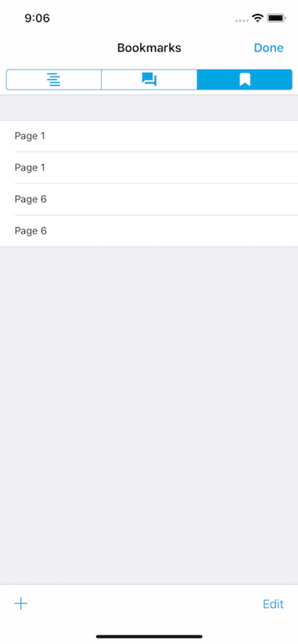Switch to the document outline tab
Image resolution: width=298 pixels, height=644 pixels.
54,79
